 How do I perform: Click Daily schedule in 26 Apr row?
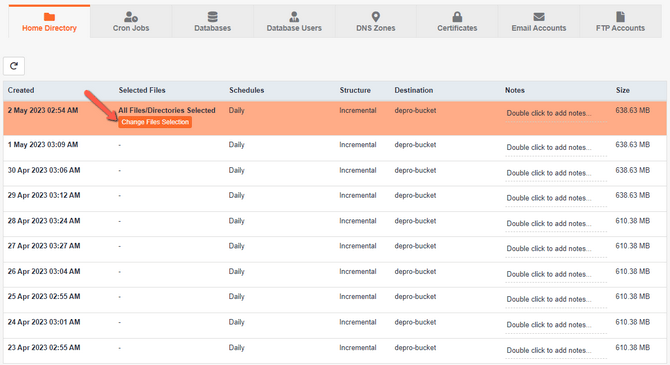tap(236, 271)
